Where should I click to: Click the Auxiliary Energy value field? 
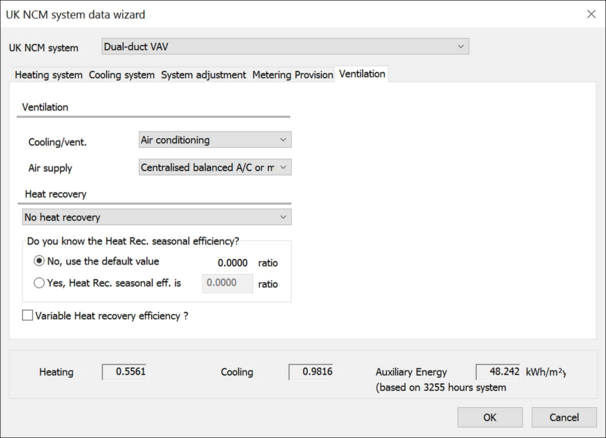point(498,372)
